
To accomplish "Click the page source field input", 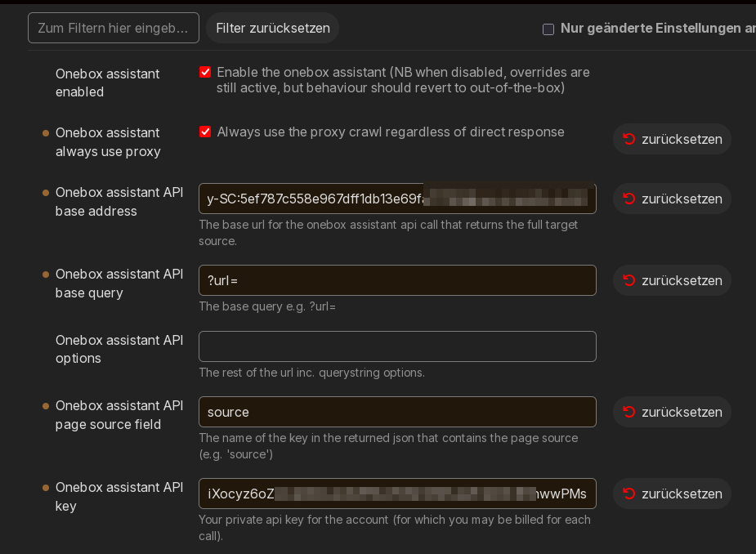I will pyautogui.click(x=397, y=412).
